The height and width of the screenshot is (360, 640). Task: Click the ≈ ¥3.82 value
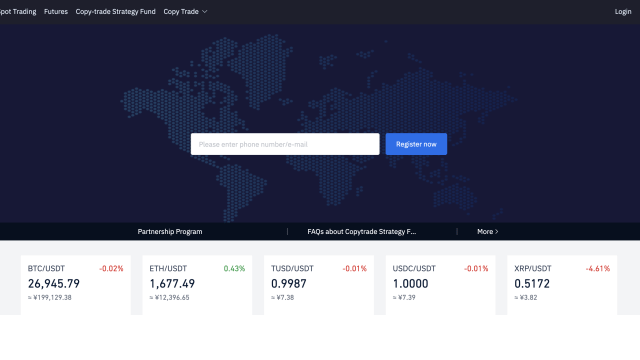(x=526, y=298)
